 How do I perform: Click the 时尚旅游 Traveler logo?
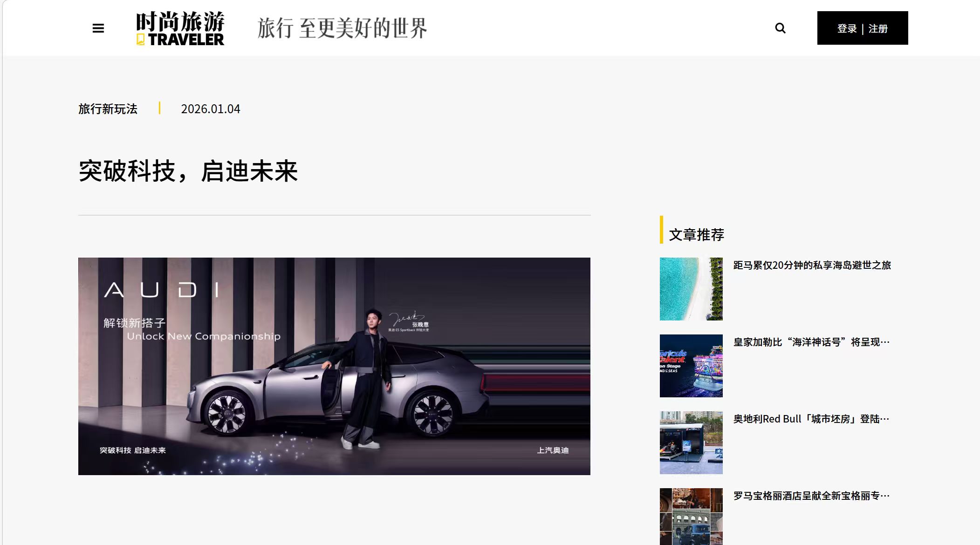[180, 28]
